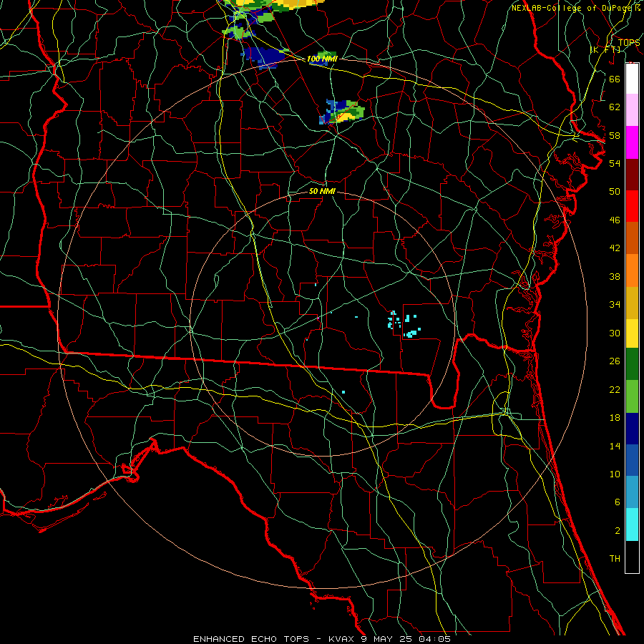Click the "62" legend value
Screen dimensions: 644x644
[x=615, y=107]
